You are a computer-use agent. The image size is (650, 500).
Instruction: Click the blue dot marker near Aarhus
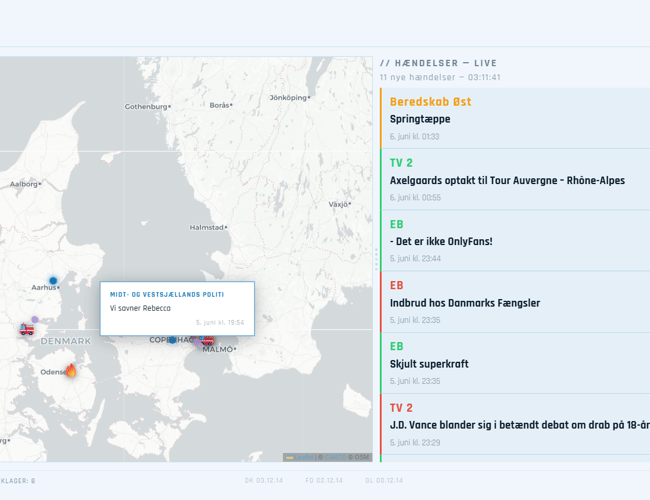(53, 281)
